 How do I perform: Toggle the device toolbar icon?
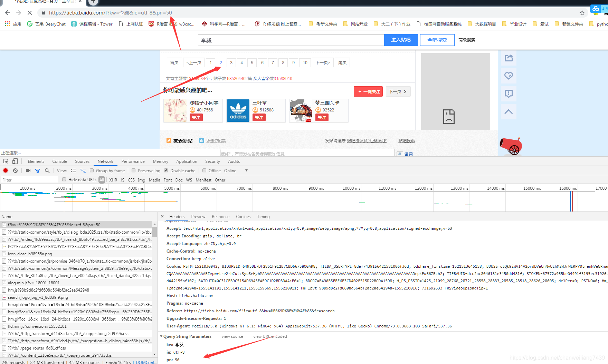[x=15, y=161]
